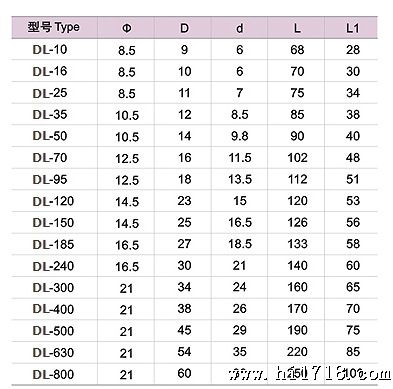Click the watermark website link
This screenshot has height=389, width=393.
coord(310,374)
